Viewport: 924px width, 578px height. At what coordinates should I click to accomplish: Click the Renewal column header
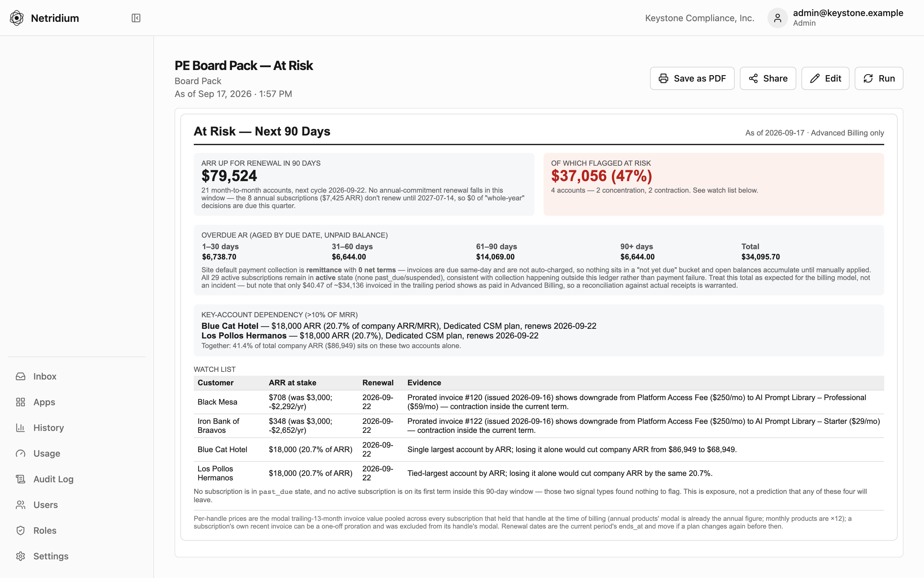point(378,383)
